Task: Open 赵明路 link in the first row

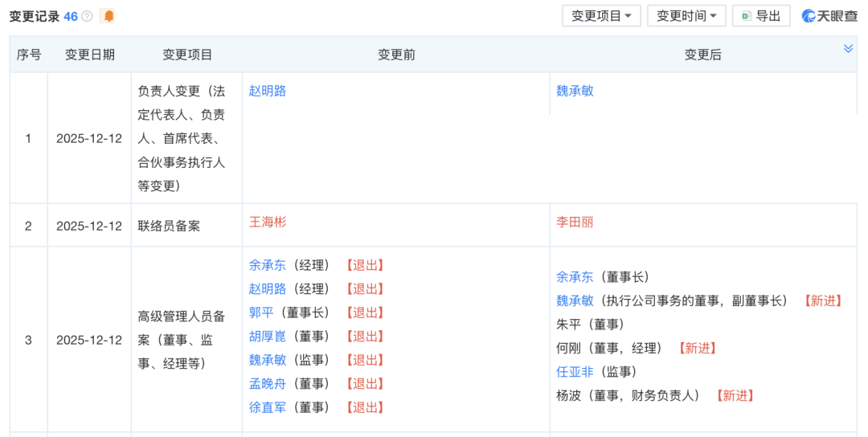Action: 268,91
